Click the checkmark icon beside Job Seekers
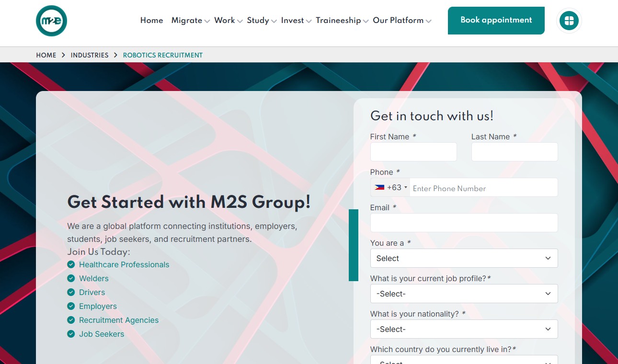Viewport: 618px width, 364px height. (x=71, y=334)
